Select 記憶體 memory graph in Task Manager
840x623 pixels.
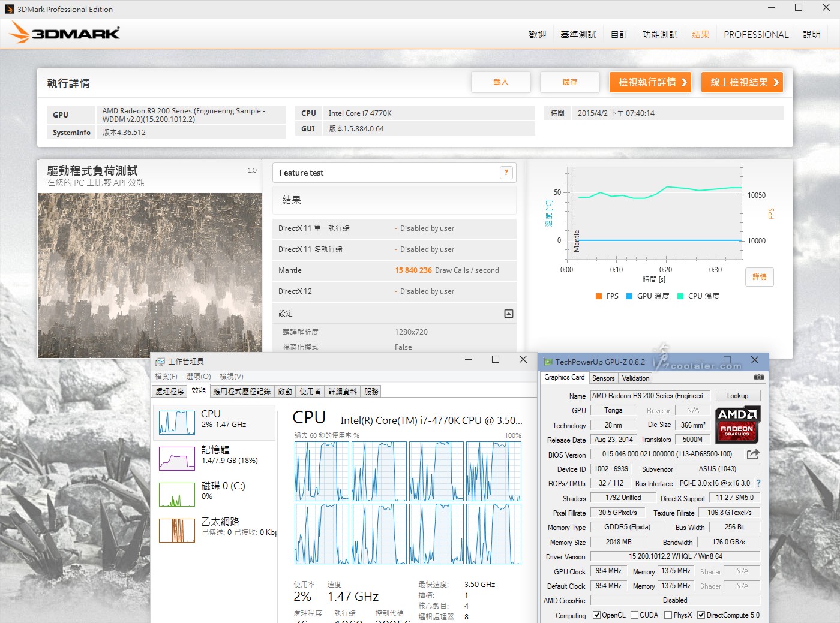click(x=177, y=458)
